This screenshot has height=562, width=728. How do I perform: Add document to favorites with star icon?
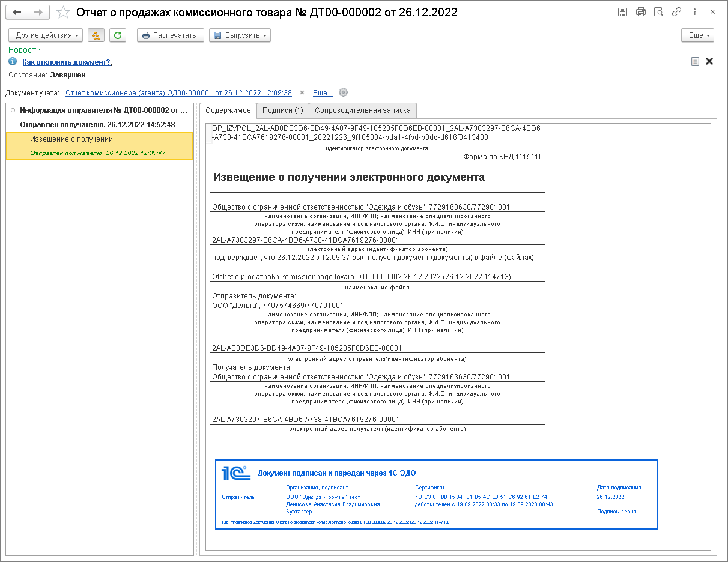[63, 12]
